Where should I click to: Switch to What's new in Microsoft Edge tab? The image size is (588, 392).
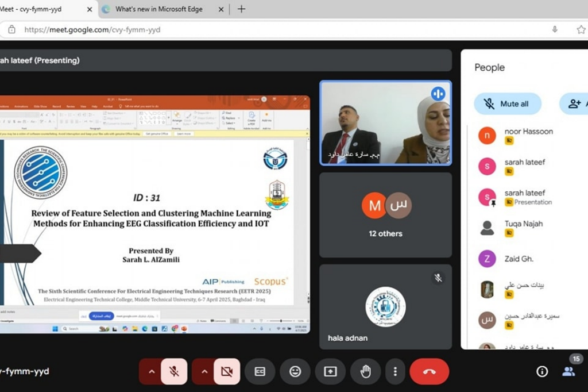(158, 9)
